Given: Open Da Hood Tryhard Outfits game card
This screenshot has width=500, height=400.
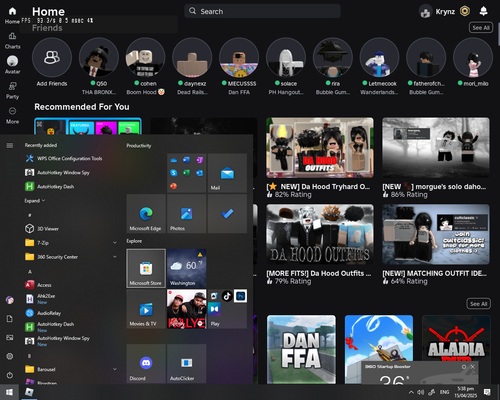Looking at the screenshot, I should point(320,147).
